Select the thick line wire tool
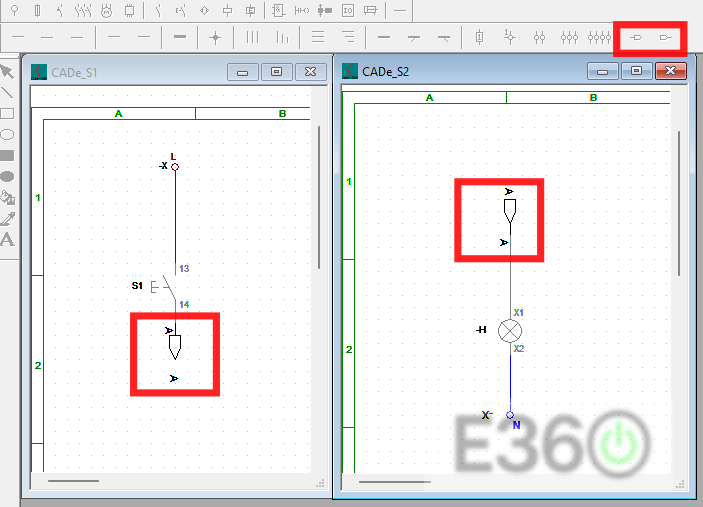Image resolution: width=703 pixels, height=507 pixels. pos(180,37)
